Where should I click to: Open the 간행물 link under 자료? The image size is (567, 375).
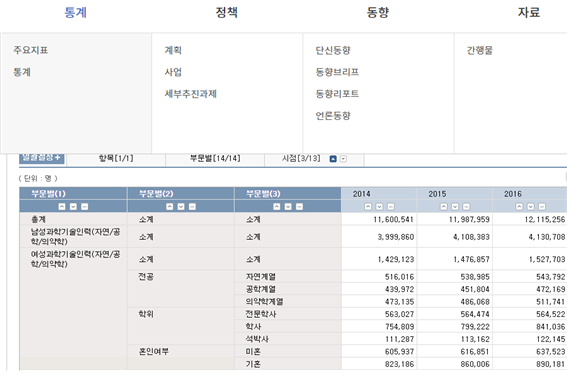[x=480, y=50]
